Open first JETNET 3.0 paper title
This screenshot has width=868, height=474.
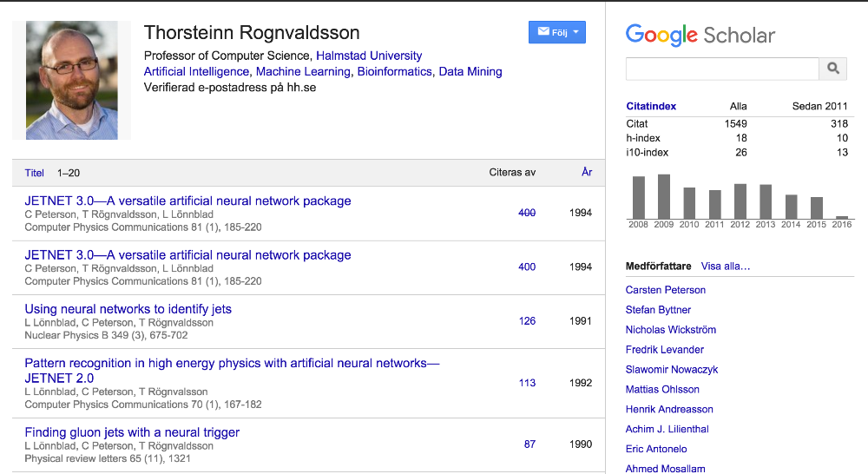(x=187, y=201)
